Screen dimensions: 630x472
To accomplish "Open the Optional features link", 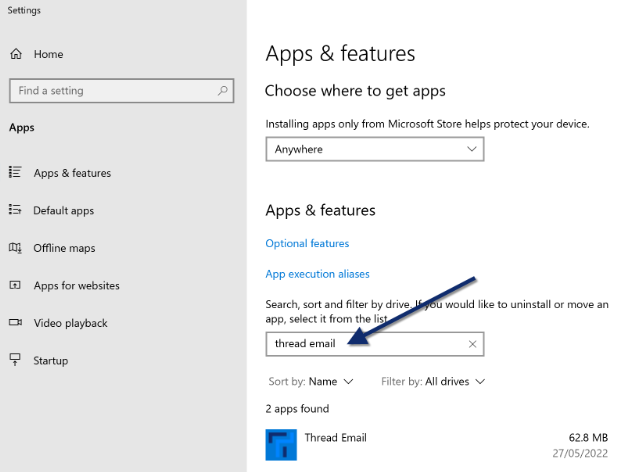I will point(307,243).
